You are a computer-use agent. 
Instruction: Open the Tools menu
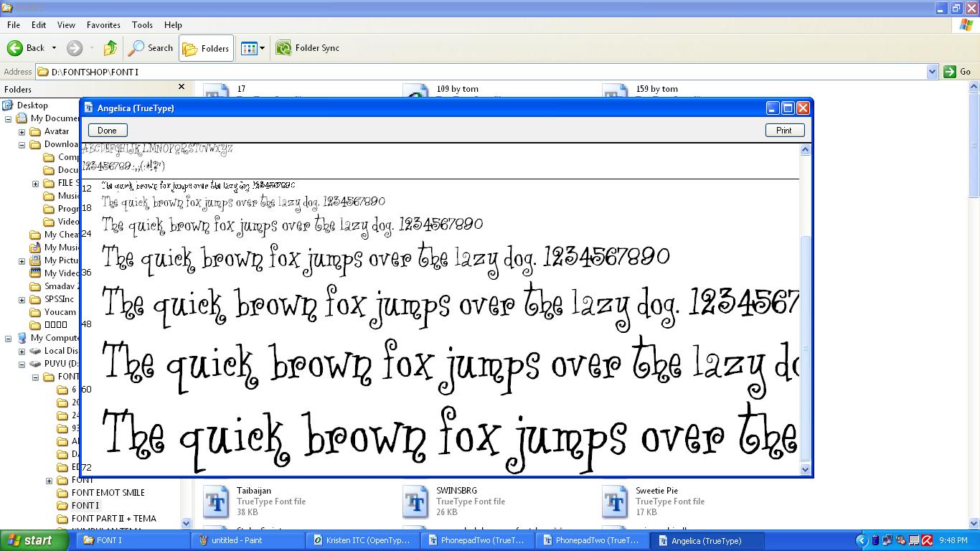click(x=142, y=24)
